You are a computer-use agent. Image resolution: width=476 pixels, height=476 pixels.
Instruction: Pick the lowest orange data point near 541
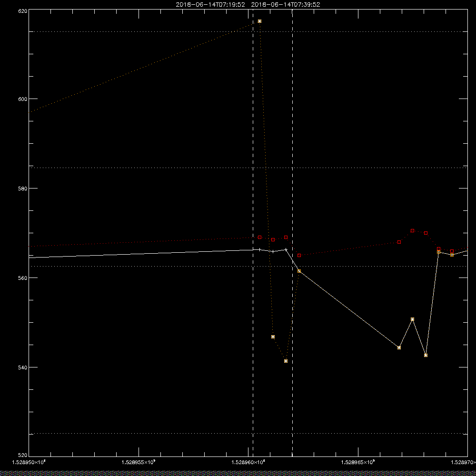(286, 361)
